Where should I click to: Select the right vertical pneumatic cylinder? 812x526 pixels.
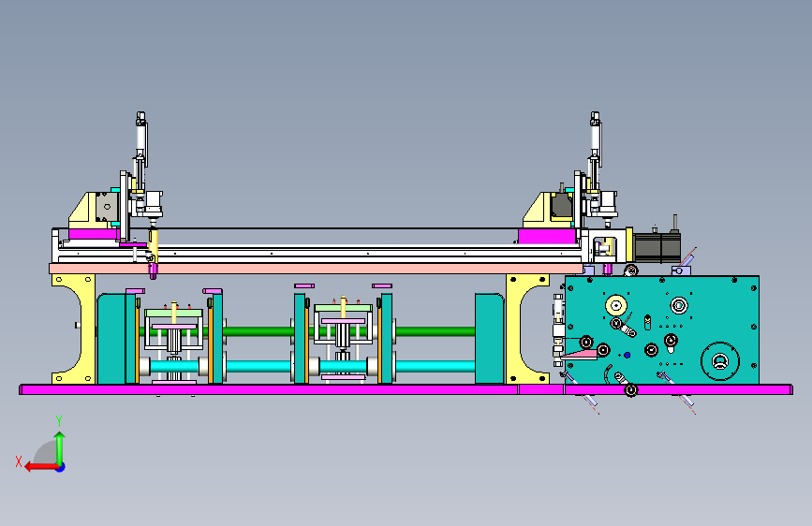tap(595, 139)
